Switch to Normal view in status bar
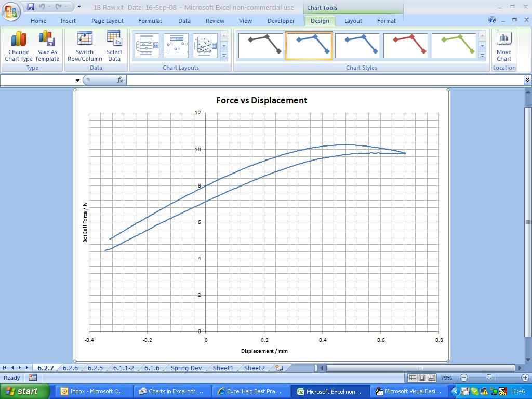 click(413, 378)
